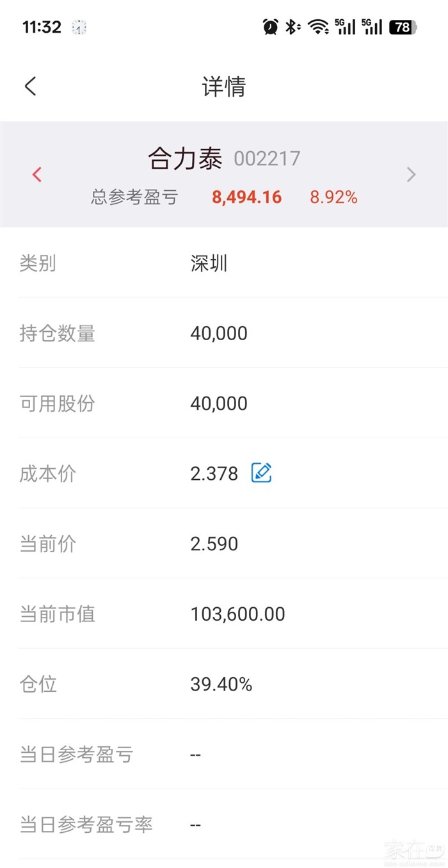Tap the stock name 合力泰
The height and width of the screenshot is (868, 448).
tap(185, 158)
